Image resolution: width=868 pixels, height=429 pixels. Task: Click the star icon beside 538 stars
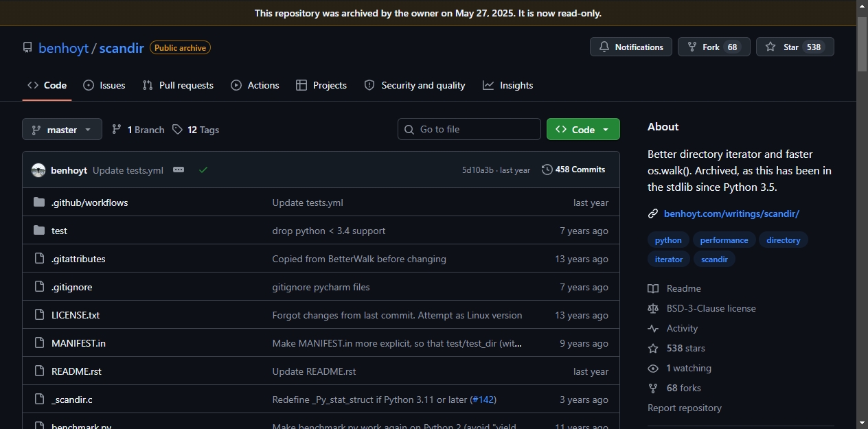tap(653, 348)
